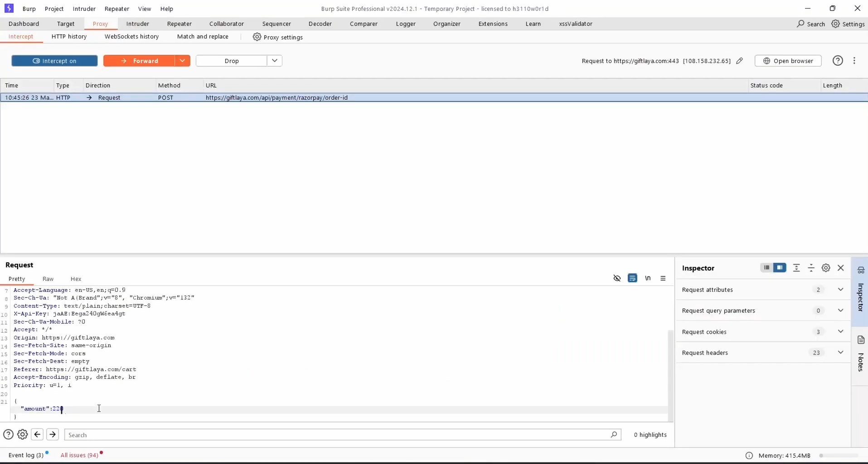Open Proxy settings gear
Image resolution: width=868 pixels, height=464 pixels.
(257, 37)
